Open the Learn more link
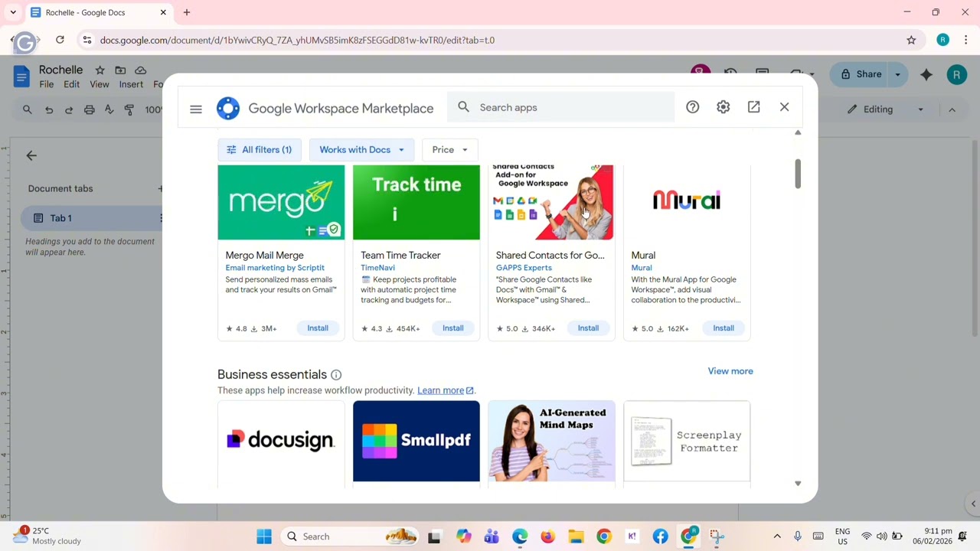The width and height of the screenshot is (980, 551). [x=446, y=390]
